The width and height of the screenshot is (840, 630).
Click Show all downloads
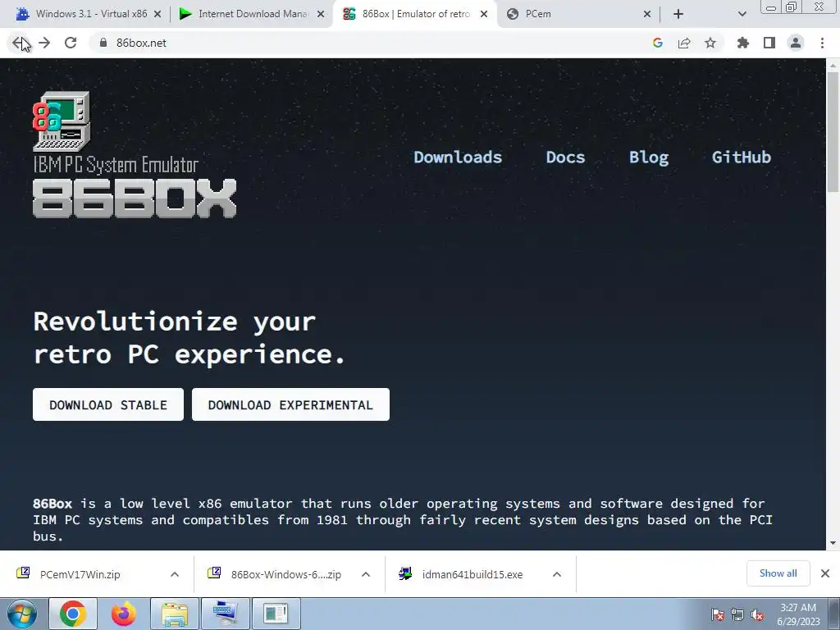pyautogui.click(x=778, y=573)
